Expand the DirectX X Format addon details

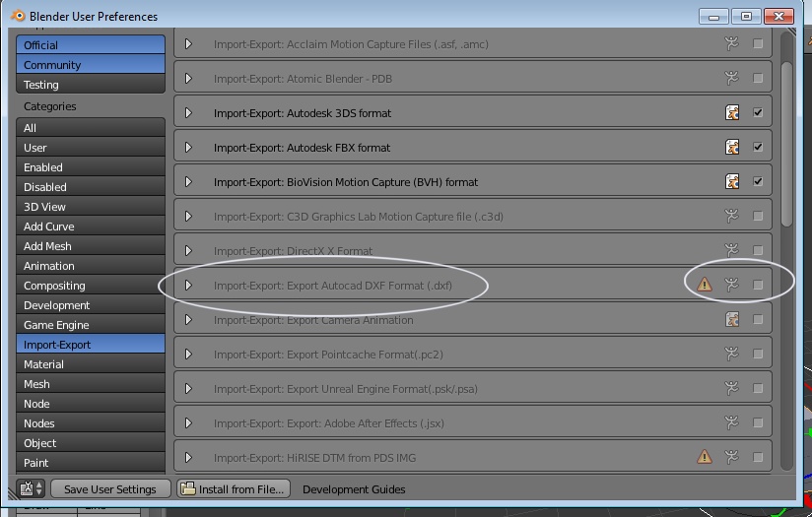coord(188,250)
